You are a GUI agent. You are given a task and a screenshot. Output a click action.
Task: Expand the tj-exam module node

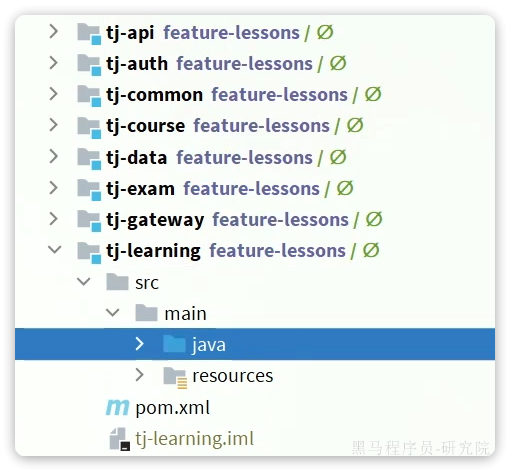pyautogui.click(x=54, y=188)
